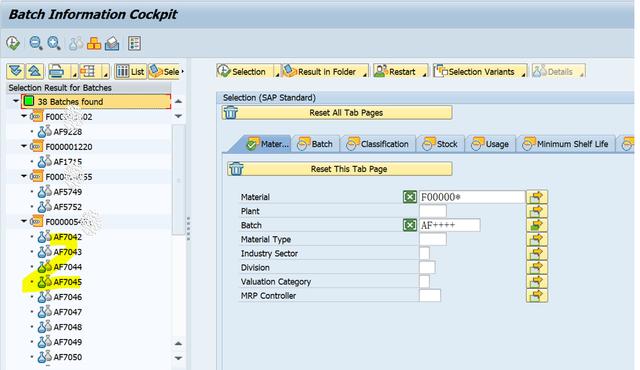Switch to the Stock tab
The width and height of the screenshot is (640, 370).
point(441,144)
